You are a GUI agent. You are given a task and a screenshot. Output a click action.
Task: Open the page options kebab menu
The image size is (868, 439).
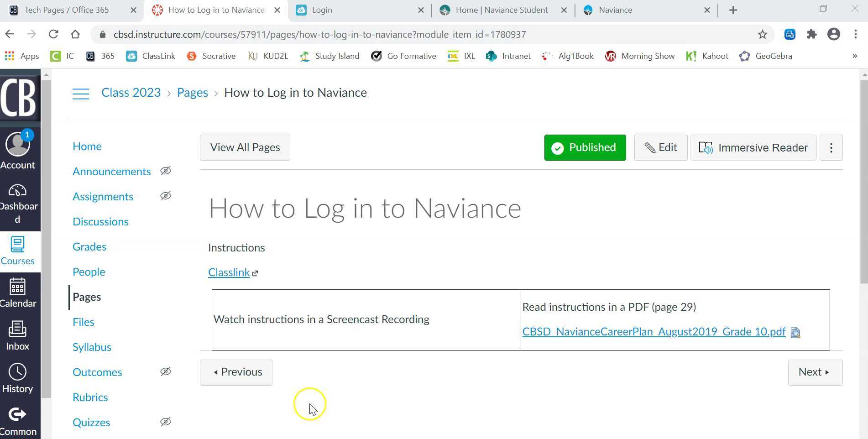pyautogui.click(x=831, y=147)
